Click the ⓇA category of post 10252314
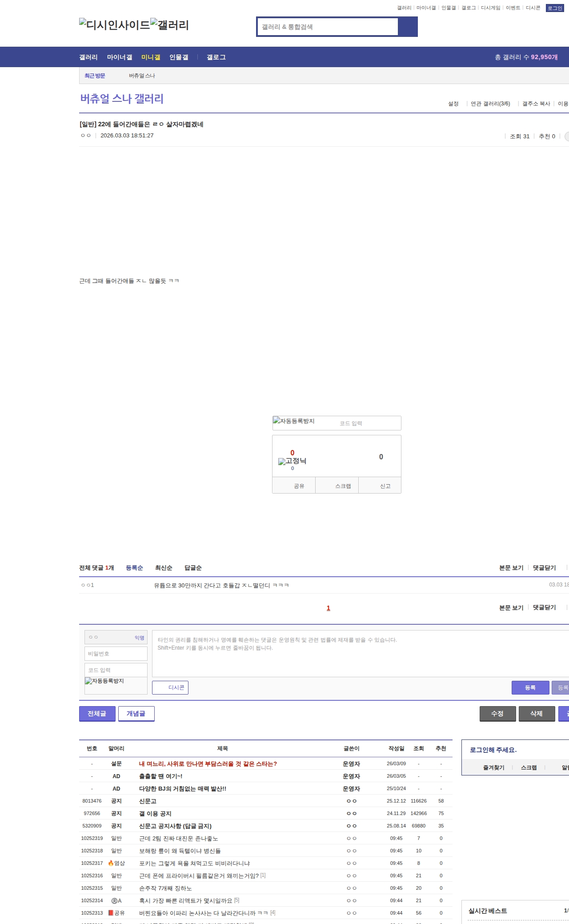569x924 pixels. pos(116,900)
